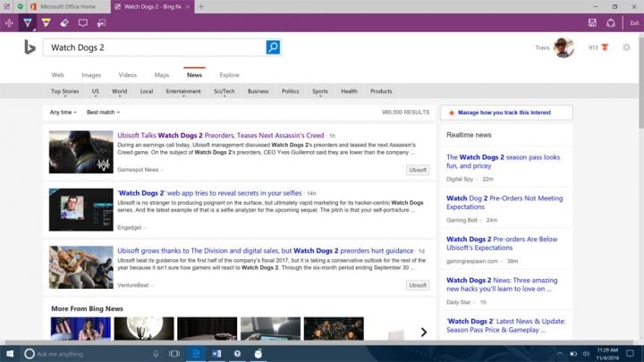Close the Watch Dogs 2 Bing tab

click(188, 6)
